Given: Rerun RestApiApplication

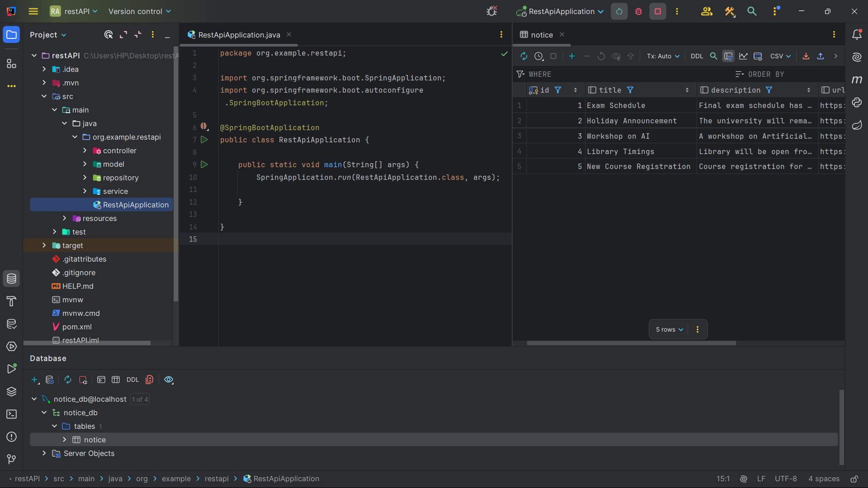Looking at the screenshot, I should coord(619,11).
